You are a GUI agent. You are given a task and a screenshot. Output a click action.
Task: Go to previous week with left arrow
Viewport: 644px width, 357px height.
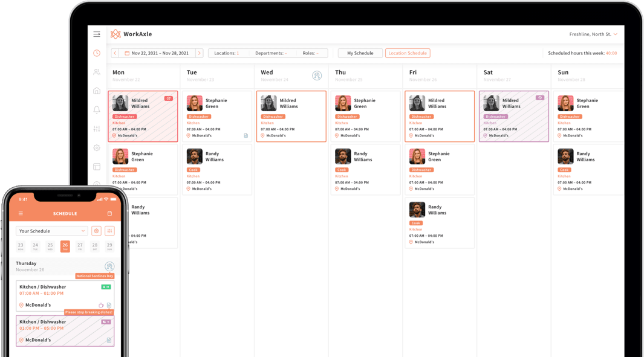pos(115,53)
